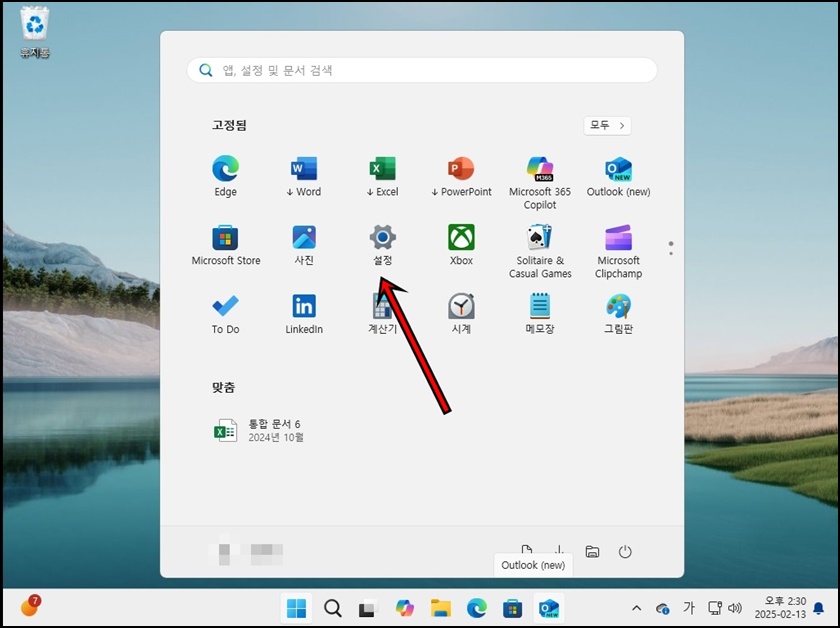Click the widgets icon with badge 7
The width and height of the screenshot is (840, 628).
31,605
